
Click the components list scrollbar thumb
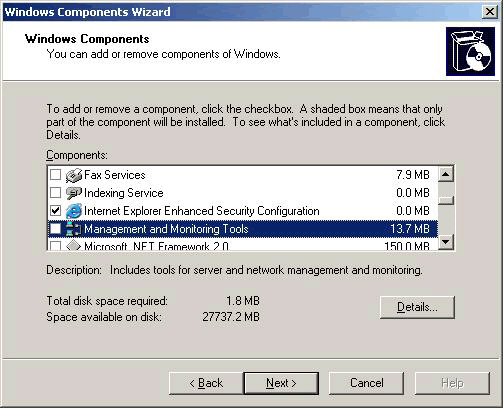[x=446, y=200]
